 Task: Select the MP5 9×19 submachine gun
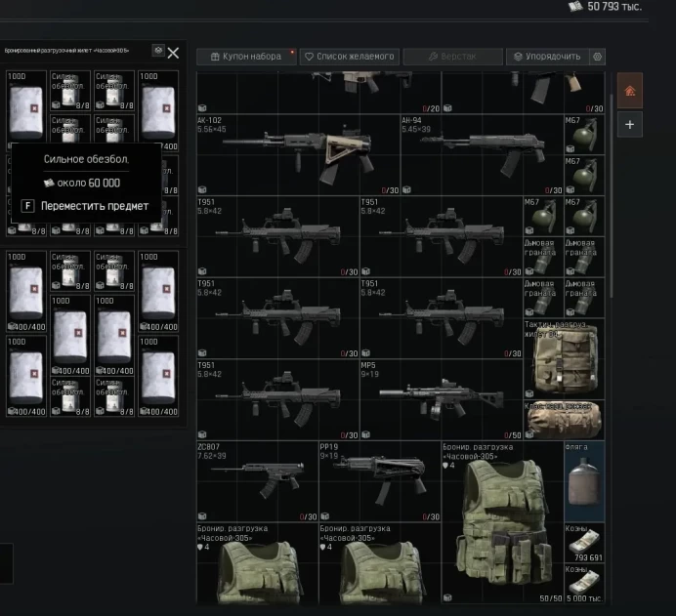pos(441,399)
